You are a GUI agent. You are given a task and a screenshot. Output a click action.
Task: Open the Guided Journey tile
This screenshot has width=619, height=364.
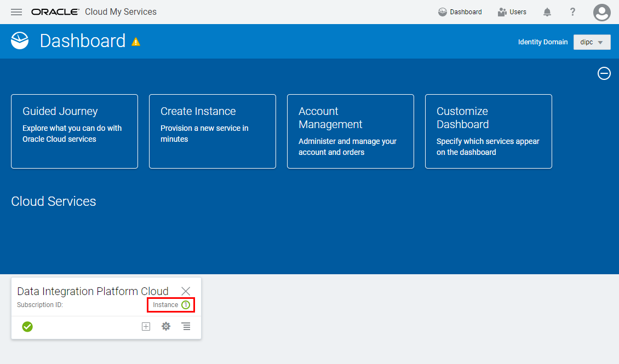(x=74, y=131)
